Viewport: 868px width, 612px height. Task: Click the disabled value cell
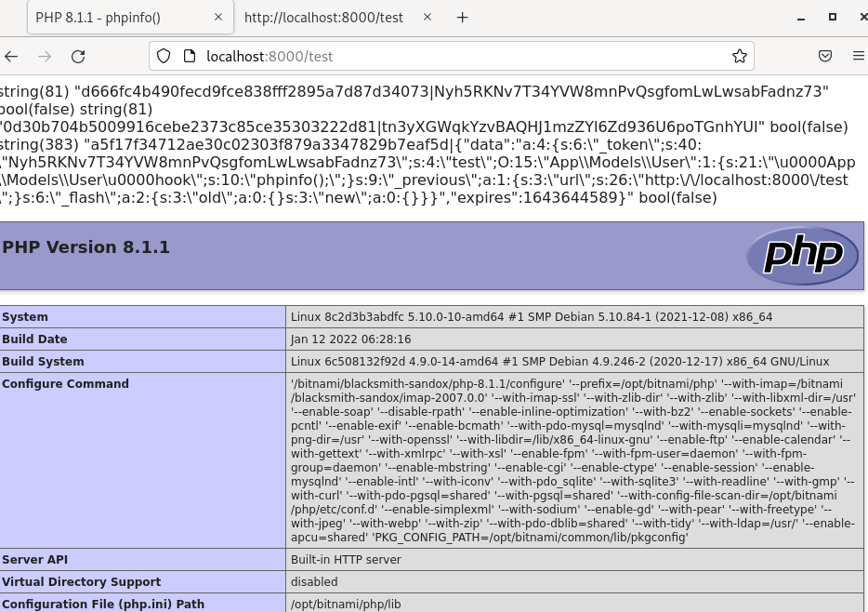coord(574,581)
